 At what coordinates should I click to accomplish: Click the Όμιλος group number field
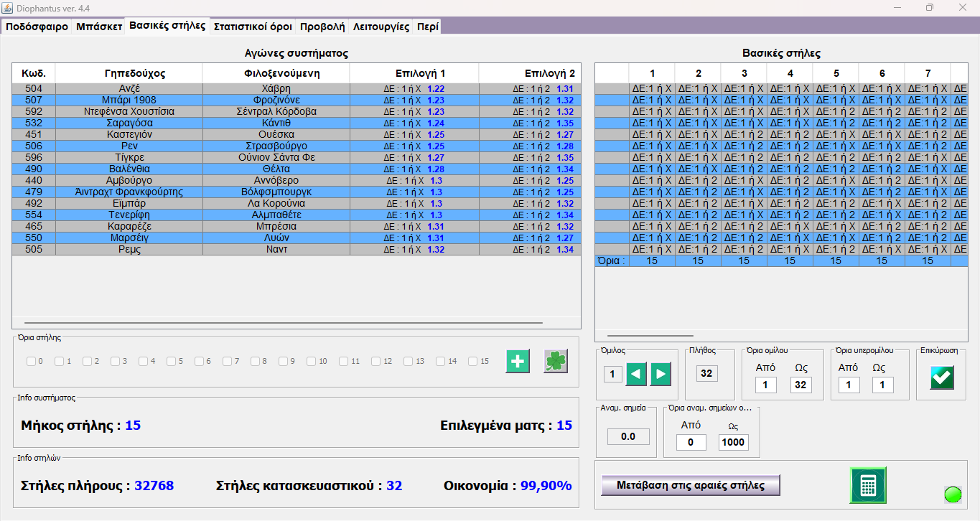(x=612, y=374)
